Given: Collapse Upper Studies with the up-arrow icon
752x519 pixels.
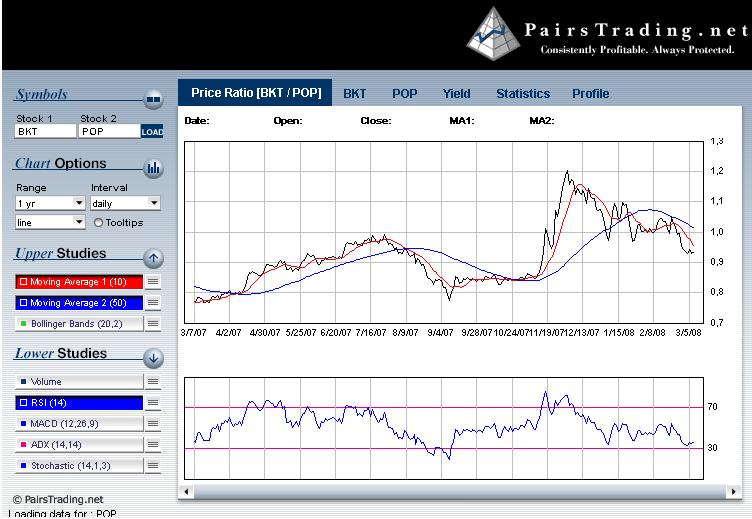Looking at the screenshot, I should point(153,259).
